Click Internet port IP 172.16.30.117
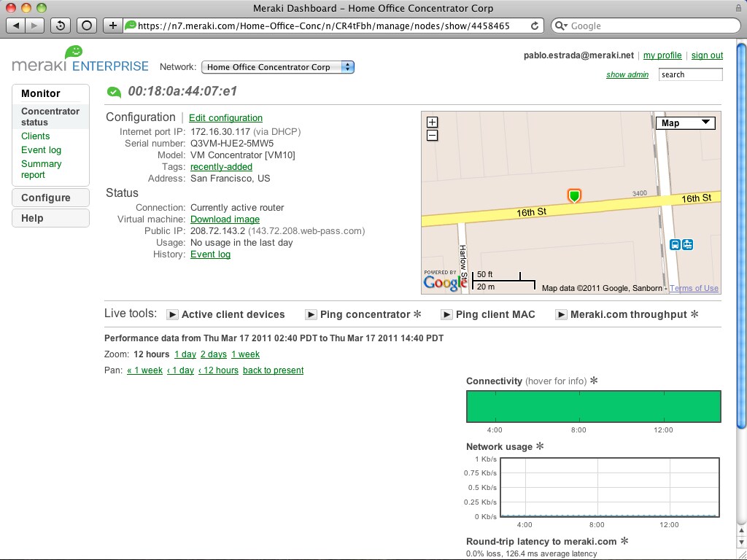 click(x=220, y=131)
